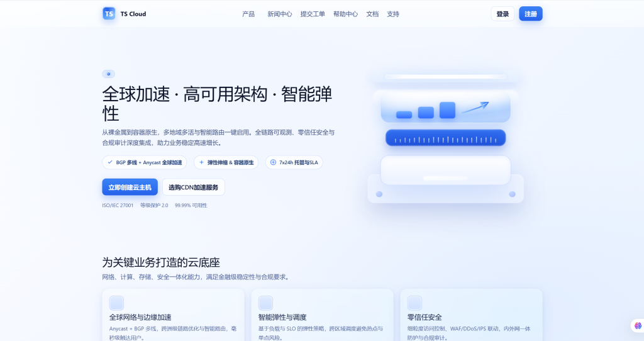
Task: Click the 登录 button
Action: tap(502, 14)
